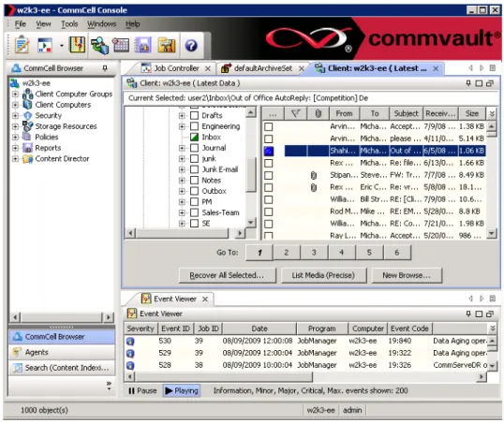Open the Help menu
Image resolution: width=504 pixels, height=423 pixels.
coord(132,24)
